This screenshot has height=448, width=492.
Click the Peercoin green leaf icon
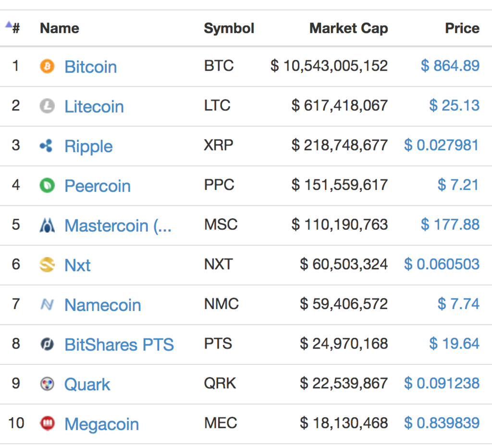coord(47,185)
